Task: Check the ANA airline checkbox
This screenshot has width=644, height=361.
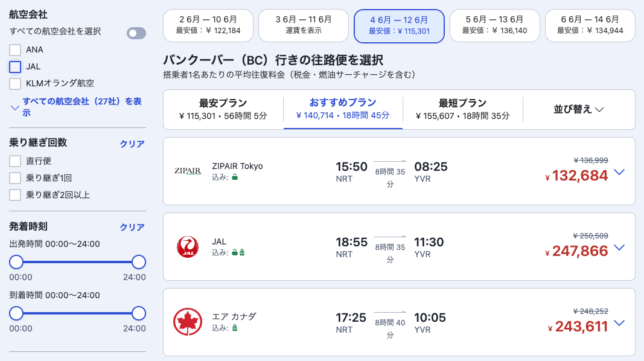Action: point(15,50)
